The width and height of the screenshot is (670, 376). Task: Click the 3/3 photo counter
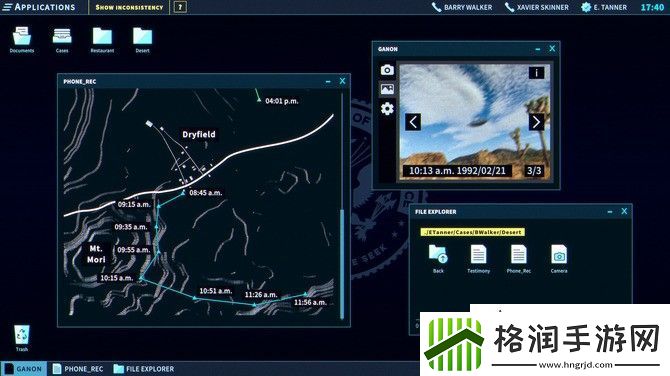tap(534, 171)
